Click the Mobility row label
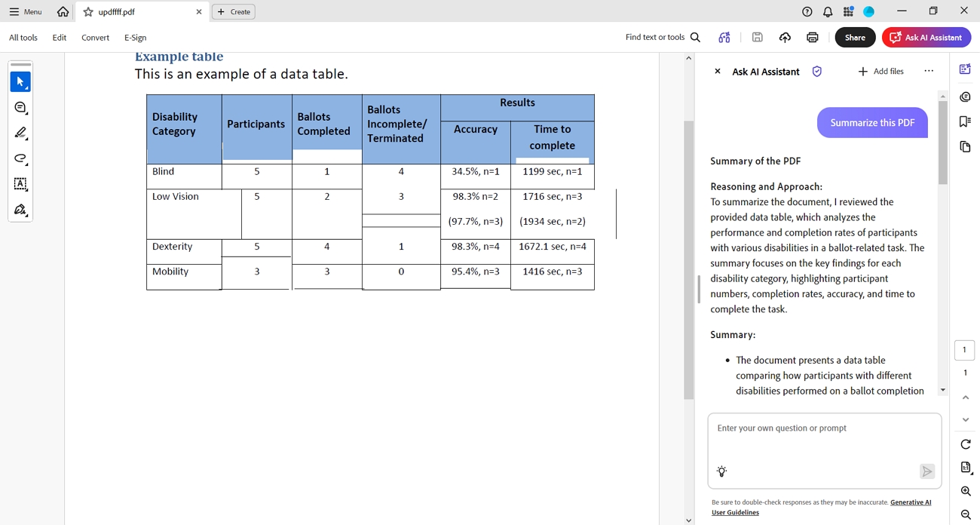The height and width of the screenshot is (525, 980). pos(170,272)
